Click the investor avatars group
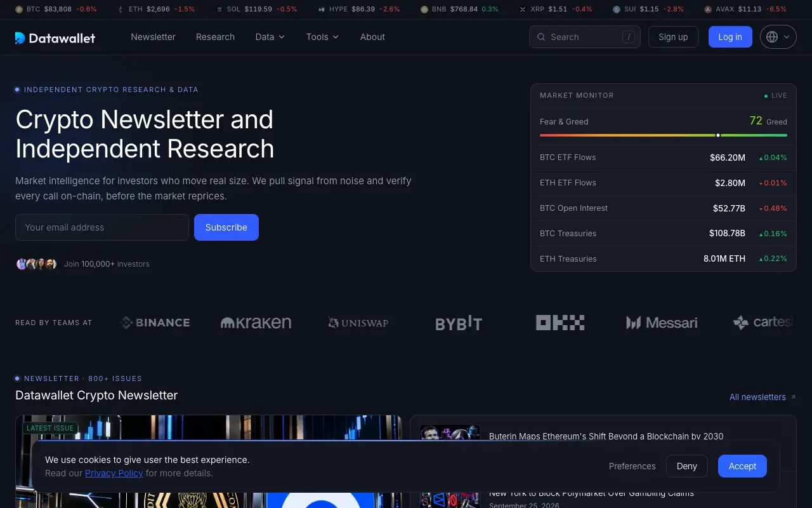Image resolution: width=812 pixels, height=508 pixels. (37, 264)
